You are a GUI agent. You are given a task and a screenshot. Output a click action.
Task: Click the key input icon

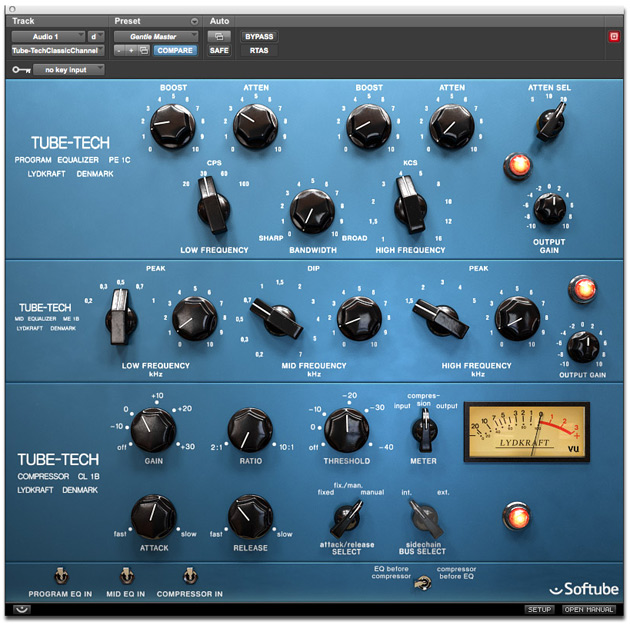tap(21, 70)
